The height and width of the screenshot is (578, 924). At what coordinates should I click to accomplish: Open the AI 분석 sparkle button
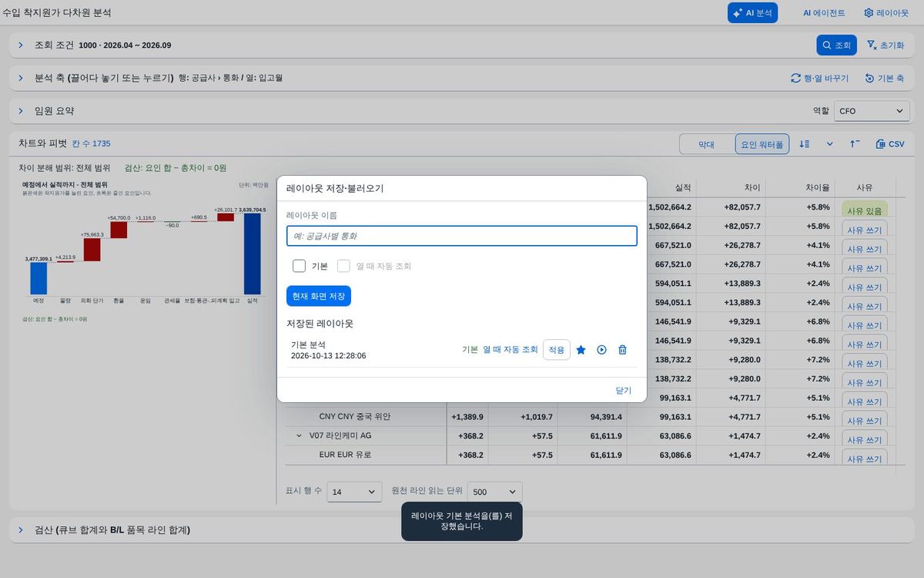[x=752, y=13]
